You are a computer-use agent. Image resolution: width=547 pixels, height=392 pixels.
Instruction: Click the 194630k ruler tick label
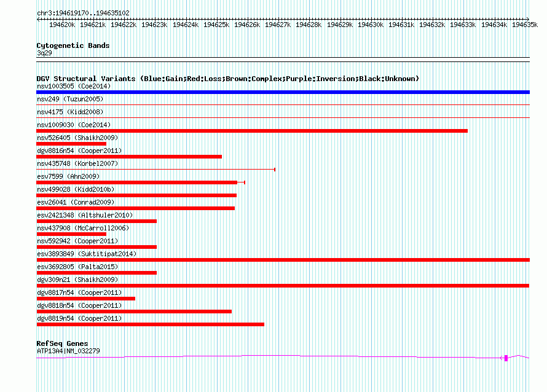click(x=371, y=25)
